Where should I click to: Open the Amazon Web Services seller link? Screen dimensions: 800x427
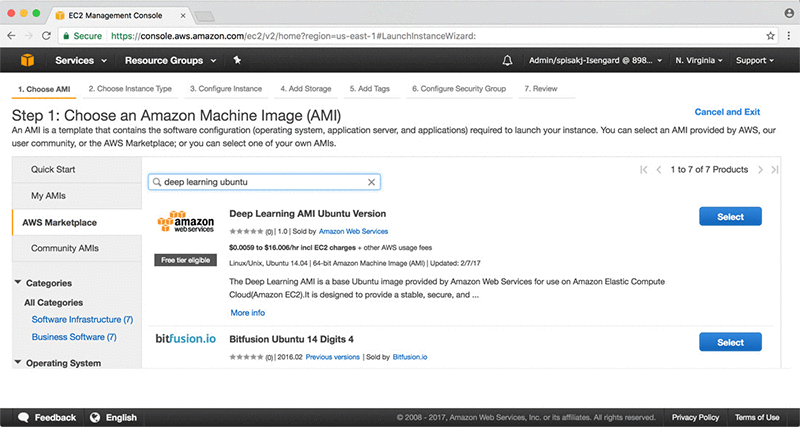pos(353,232)
